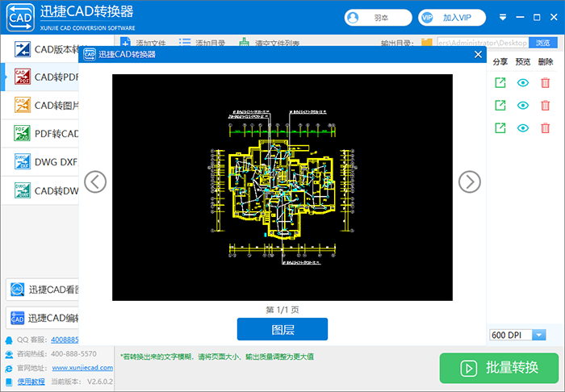Delete the first file with trash icon

(x=546, y=83)
